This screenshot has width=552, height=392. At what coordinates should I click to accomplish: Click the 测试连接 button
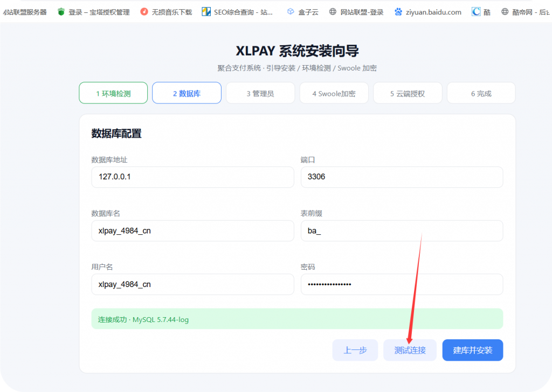(410, 350)
